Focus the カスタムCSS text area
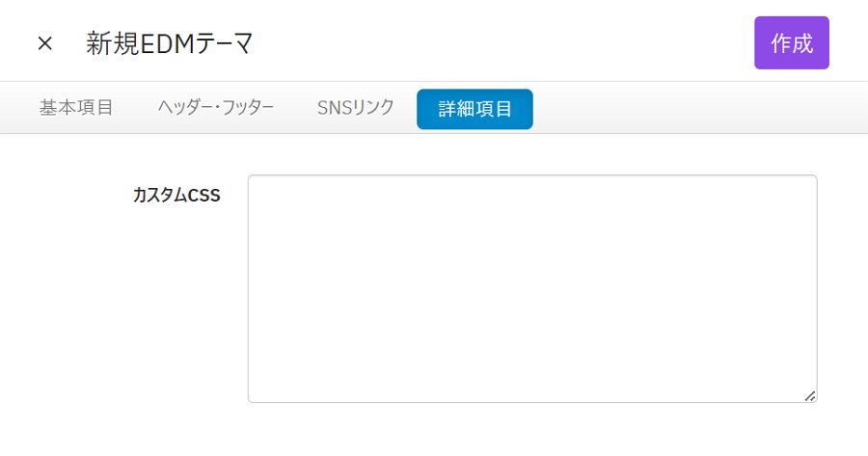This screenshot has width=868, height=456. tap(531, 287)
